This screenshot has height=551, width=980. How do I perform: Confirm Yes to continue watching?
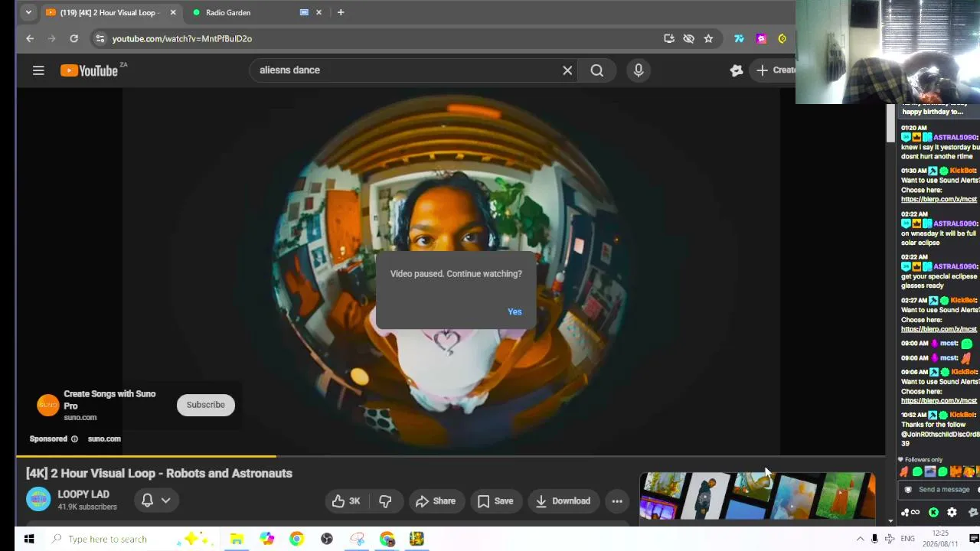point(514,311)
